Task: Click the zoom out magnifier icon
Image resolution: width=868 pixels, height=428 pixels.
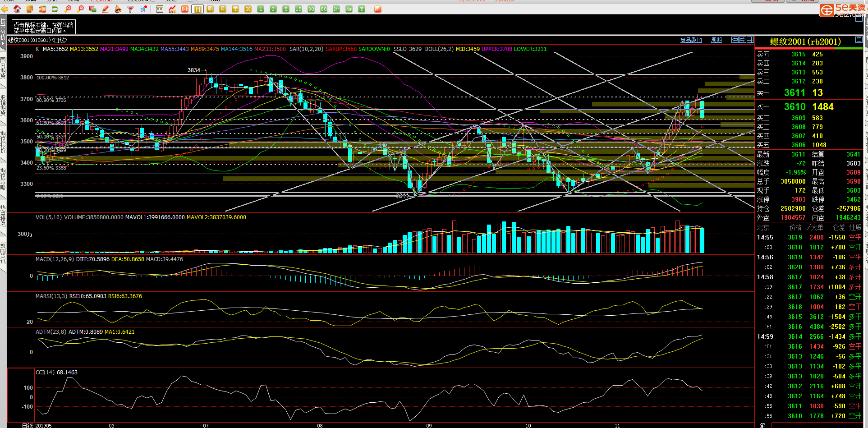Action: [80, 9]
